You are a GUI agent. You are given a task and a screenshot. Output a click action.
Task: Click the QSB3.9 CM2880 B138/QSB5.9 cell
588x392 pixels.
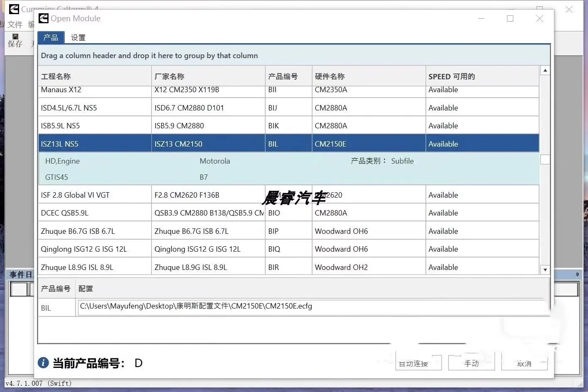[x=208, y=213]
